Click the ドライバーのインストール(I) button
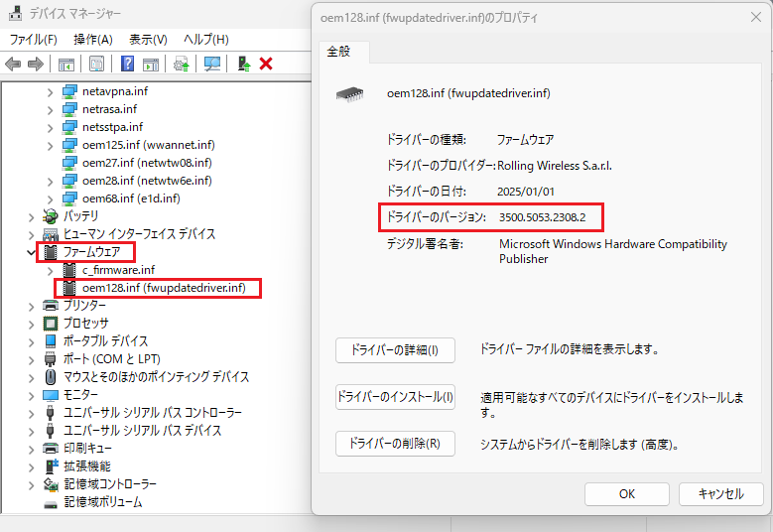Image resolution: width=773 pixels, height=532 pixels. [395, 396]
